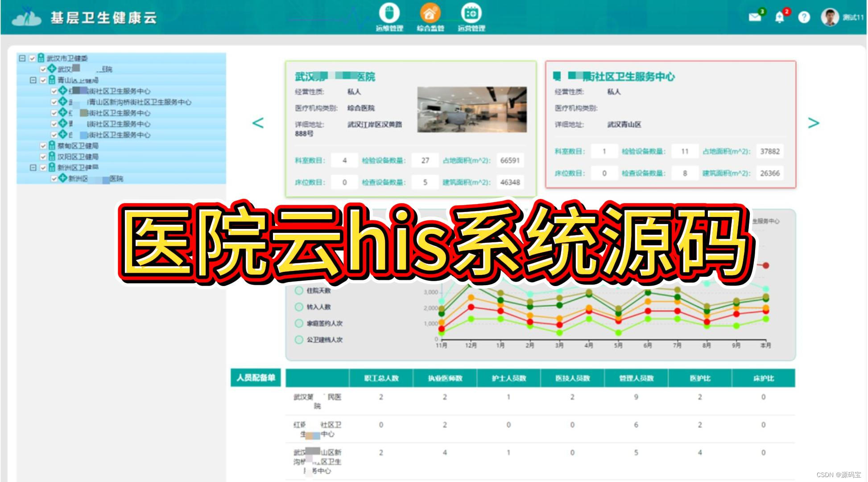Collapse the 青山区卫健局 tree node

point(33,80)
